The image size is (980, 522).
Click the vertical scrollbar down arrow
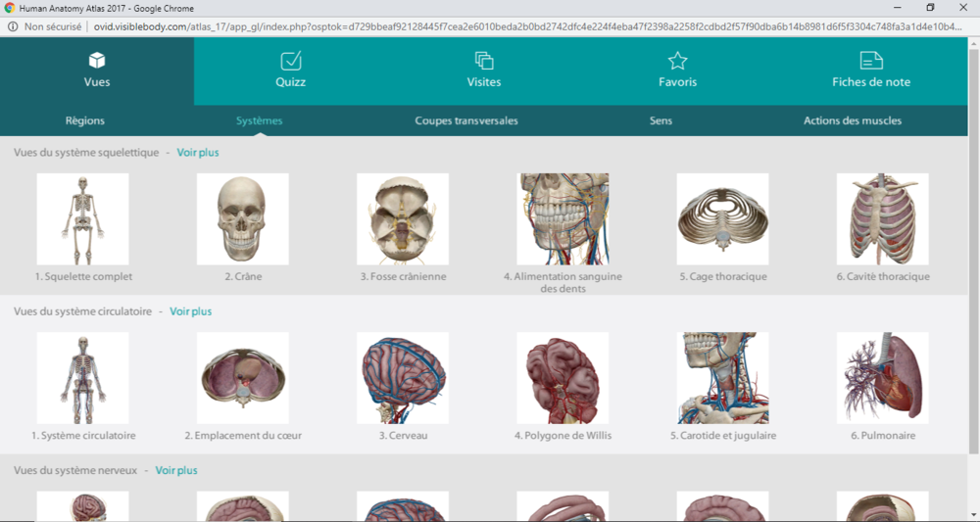972,514
